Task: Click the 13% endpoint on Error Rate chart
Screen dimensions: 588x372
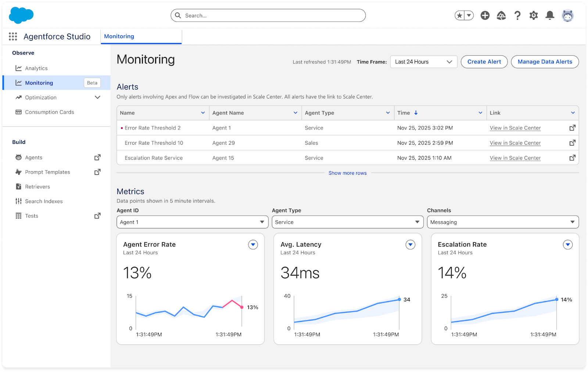Action: pyautogui.click(x=242, y=307)
